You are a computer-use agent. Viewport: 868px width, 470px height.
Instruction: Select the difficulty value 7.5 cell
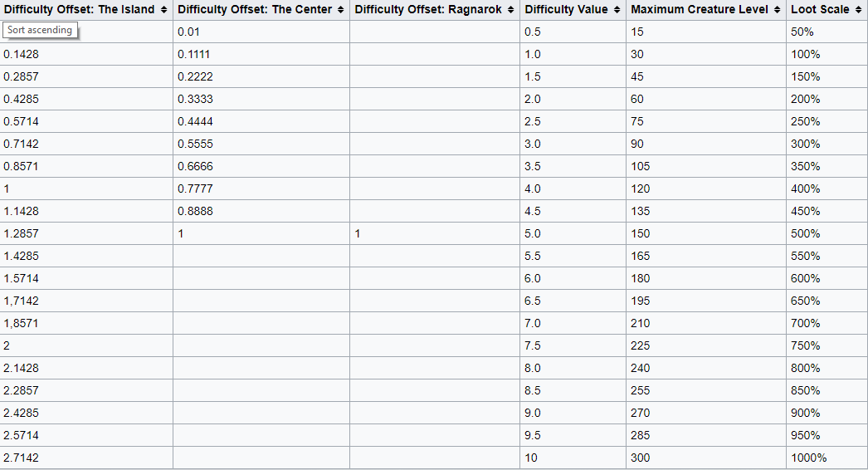[533, 345]
